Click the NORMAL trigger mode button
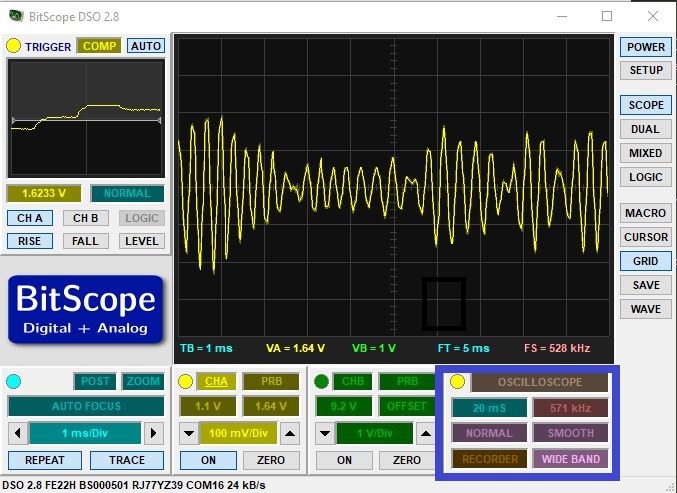Screen dimensions: 677x493 click(127, 193)
